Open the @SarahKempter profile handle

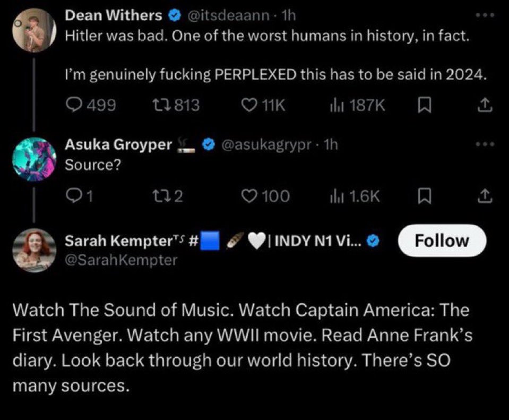click(121, 260)
